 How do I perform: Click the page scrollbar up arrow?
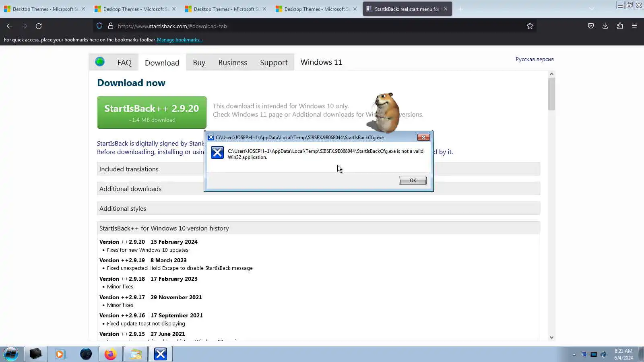[551, 74]
